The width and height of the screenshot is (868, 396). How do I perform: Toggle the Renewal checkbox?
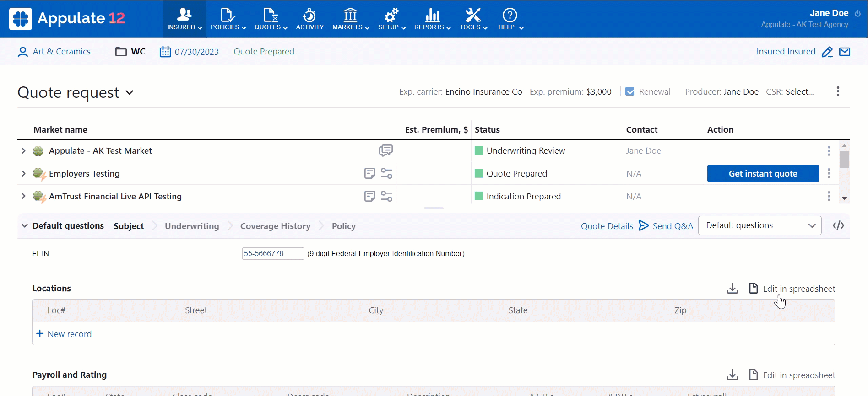point(630,91)
